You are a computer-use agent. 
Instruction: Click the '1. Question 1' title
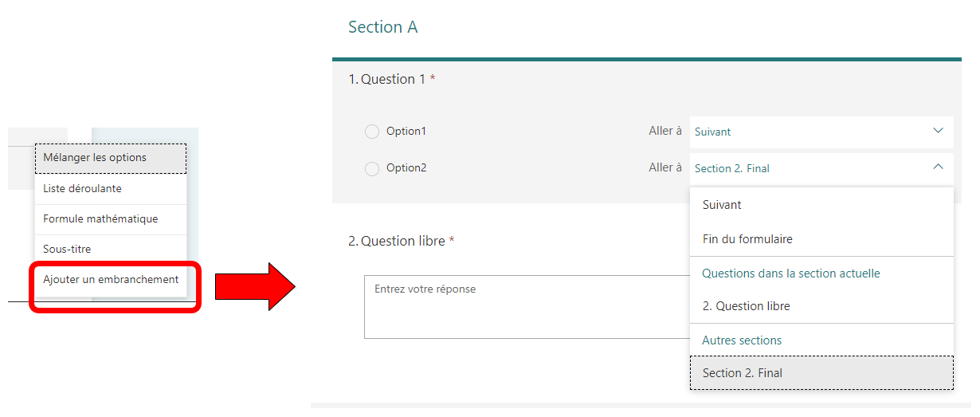coord(387,80)
